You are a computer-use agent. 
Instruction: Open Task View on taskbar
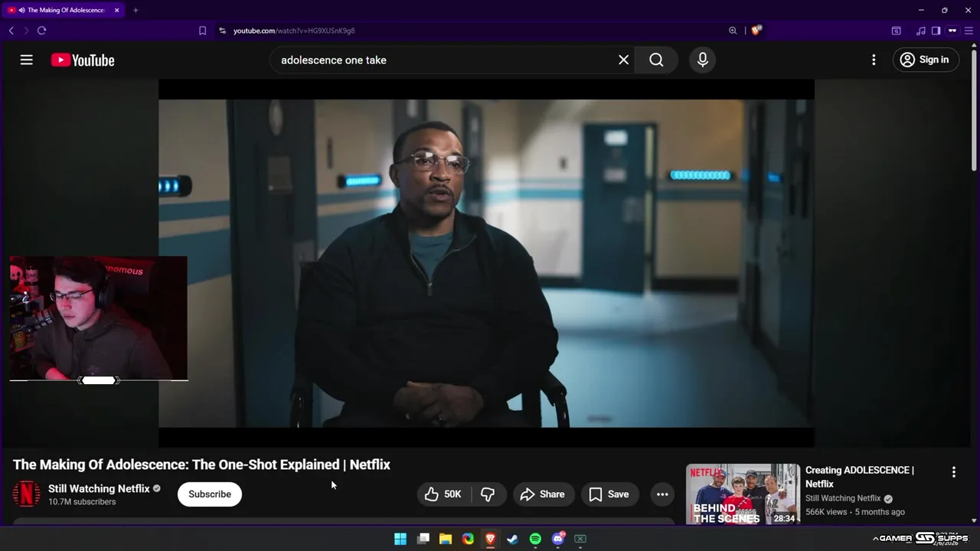click(423, 539)
